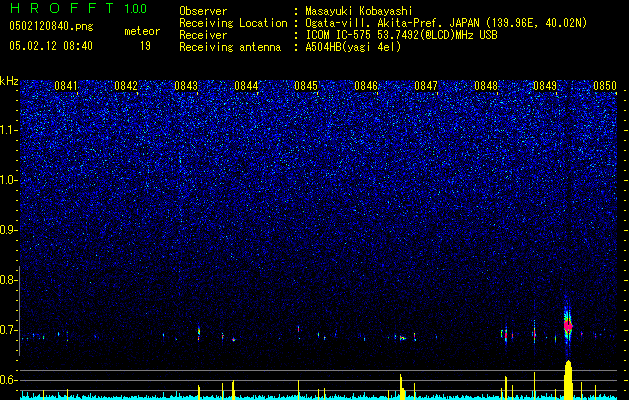This screenshot has width=629, height=400.
Task: Click the 0.8 kHz axis label
Action: click(9, 280)
